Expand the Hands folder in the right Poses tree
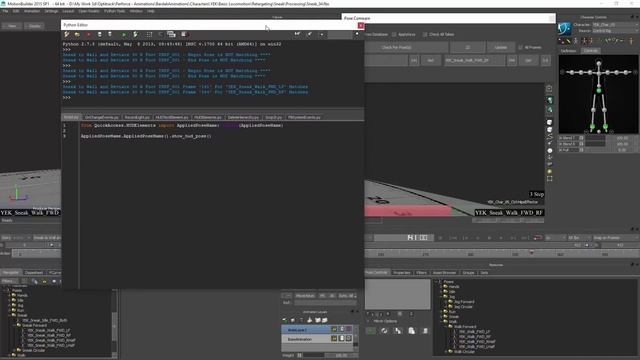640x360 pixels. pyautogui.click(x=441, y=287)
